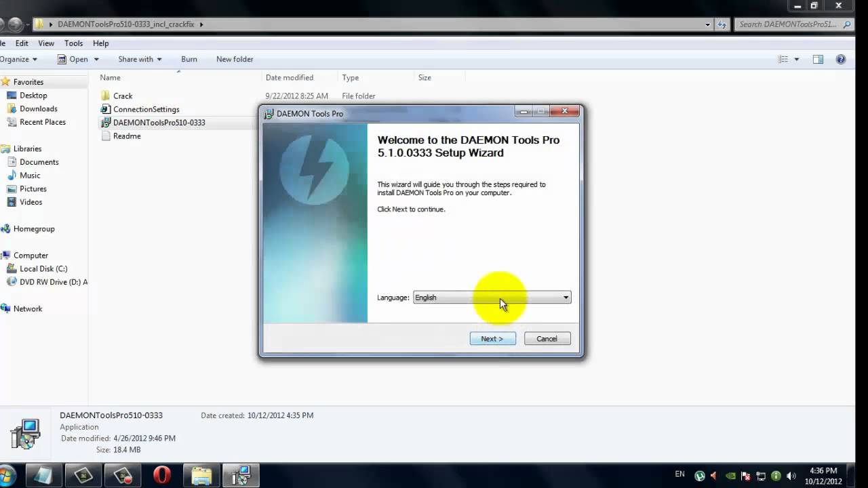The width and height of the screenshot is (868, 488).
Task: Switch to the Windows Explorer taskbar icon
Action: click(x=201, y=475)
